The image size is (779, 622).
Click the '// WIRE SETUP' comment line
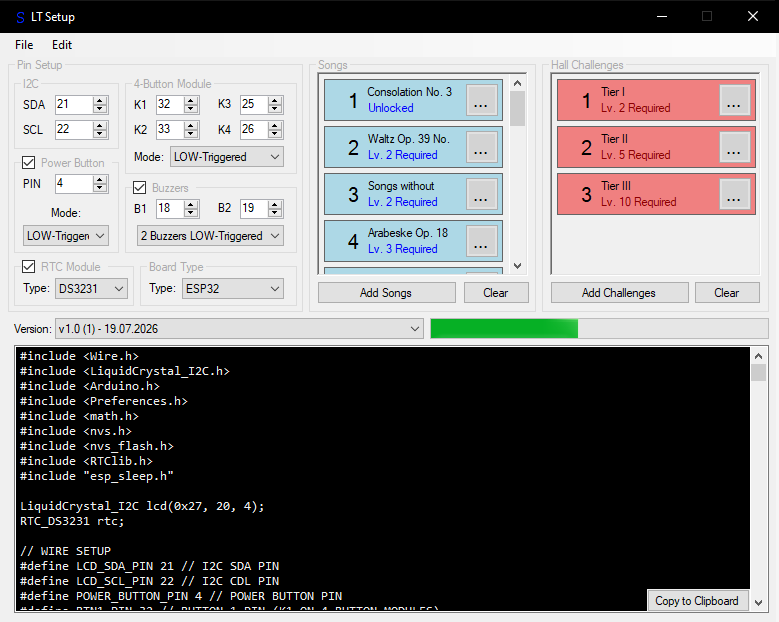(66, 551)
